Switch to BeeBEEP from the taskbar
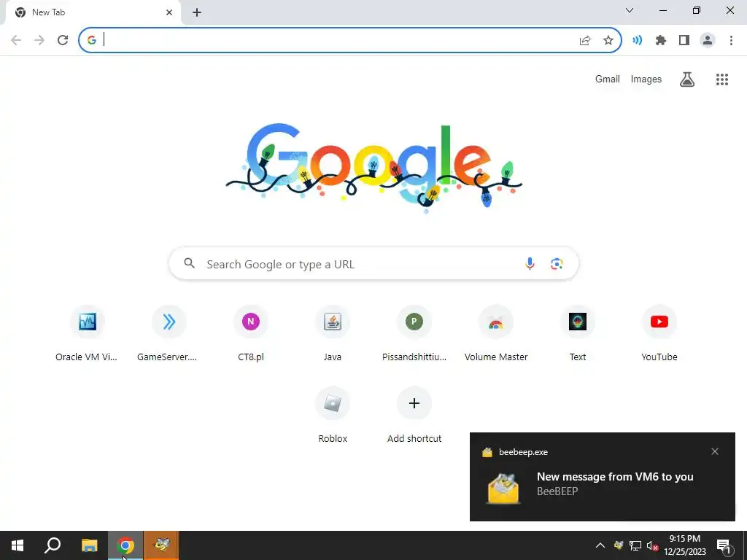The image size is (747, 560). coord(161,545)
